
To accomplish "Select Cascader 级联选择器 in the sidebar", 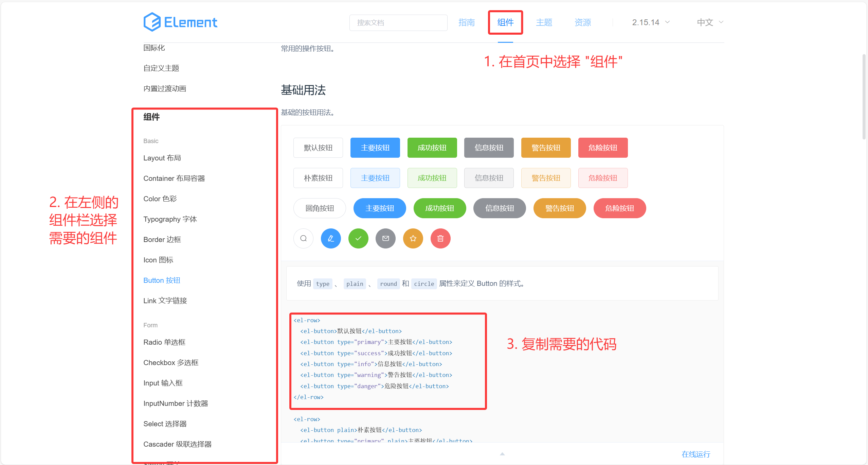I will pyautogui.click(x=178, y=444).
